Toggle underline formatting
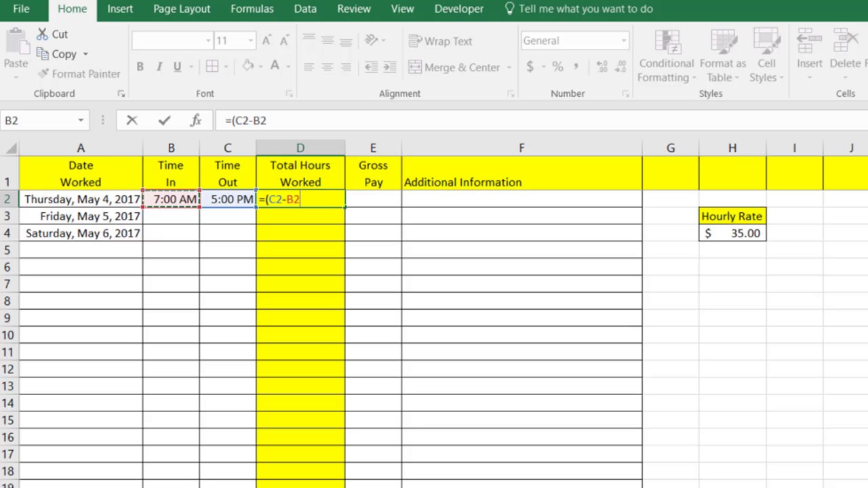The height and width of the screenshot is (488, 868). click(x=176, y=66)
